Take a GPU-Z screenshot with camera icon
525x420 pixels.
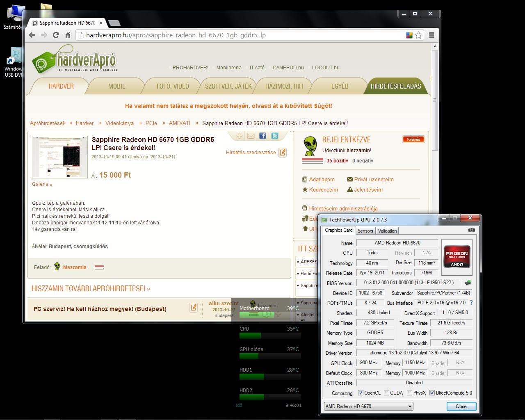(472, 230)
